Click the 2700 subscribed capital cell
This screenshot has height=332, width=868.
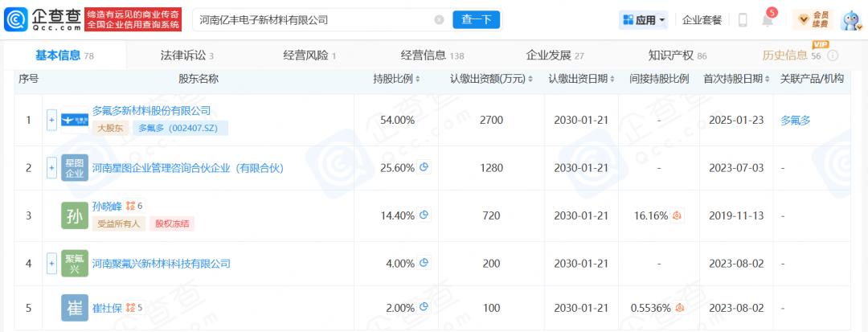click(x=492, y=120)
